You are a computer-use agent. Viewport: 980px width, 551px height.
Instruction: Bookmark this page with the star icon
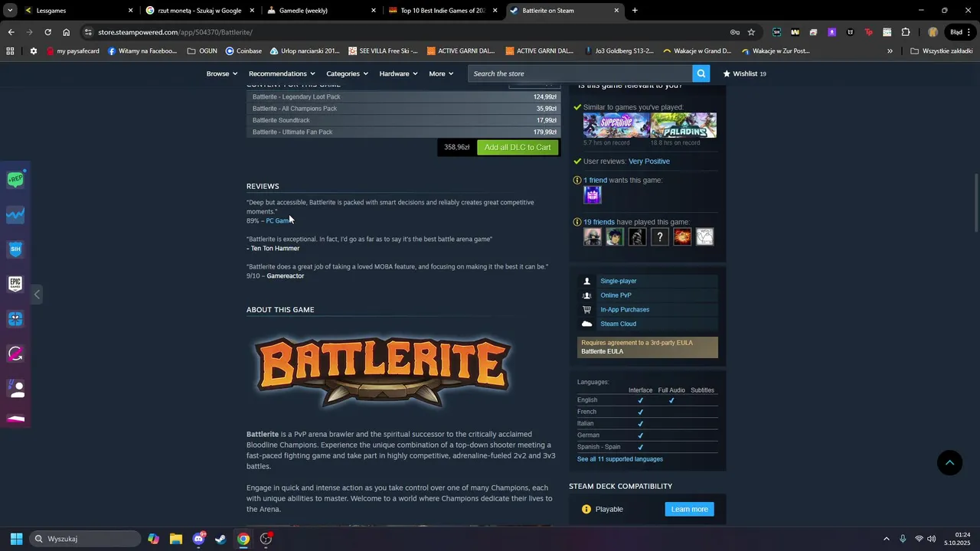(x=751, y=32)
